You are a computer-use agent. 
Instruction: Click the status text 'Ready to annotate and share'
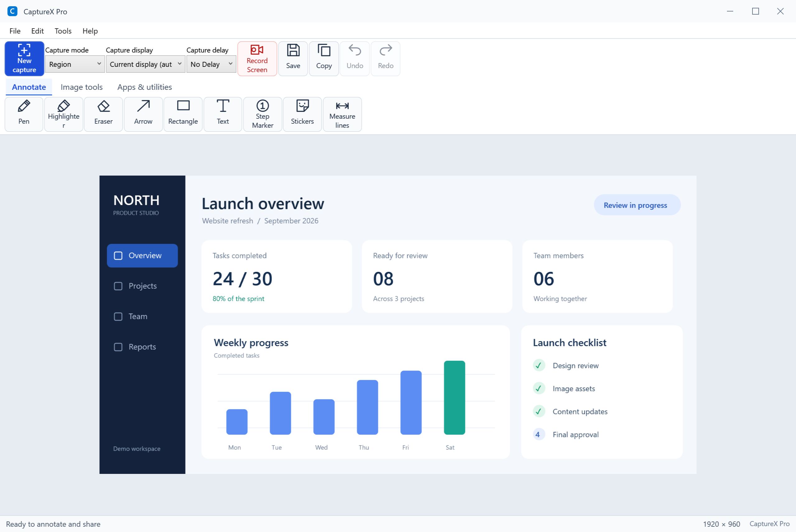pyautogui.click(x=53, y=524)
